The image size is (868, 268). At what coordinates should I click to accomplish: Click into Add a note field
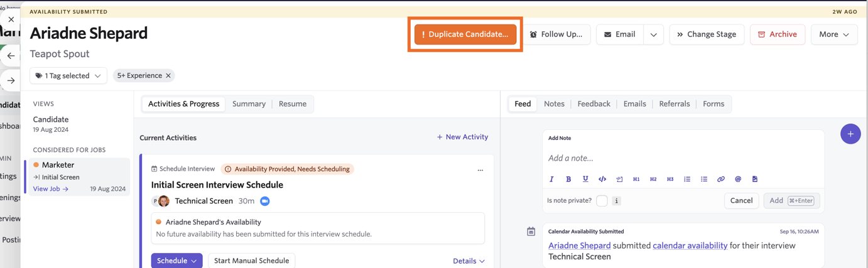pyautogui.click(x=683, y=158)
